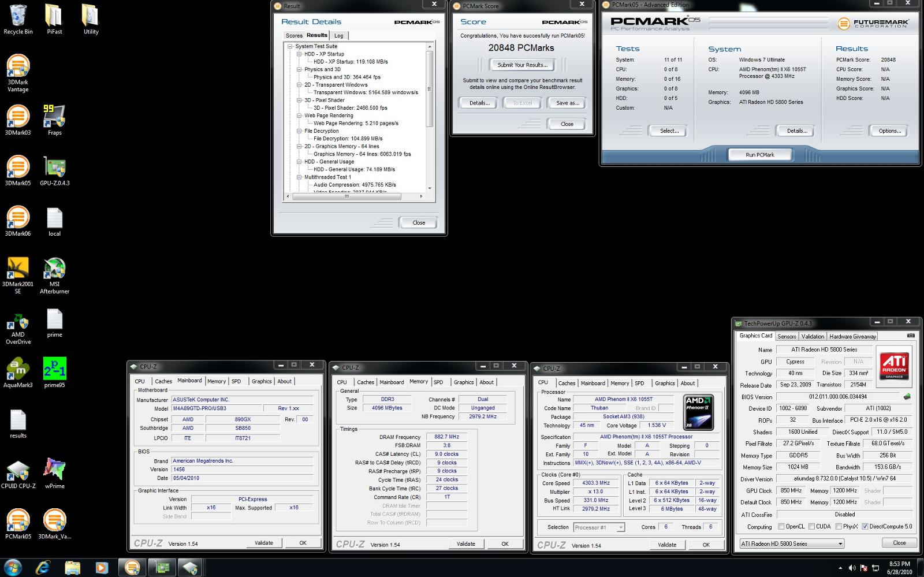Click Validate in the CPU-Z Memory window
Image resolution: width=924 pixels, height=577 pixels.
466,544
